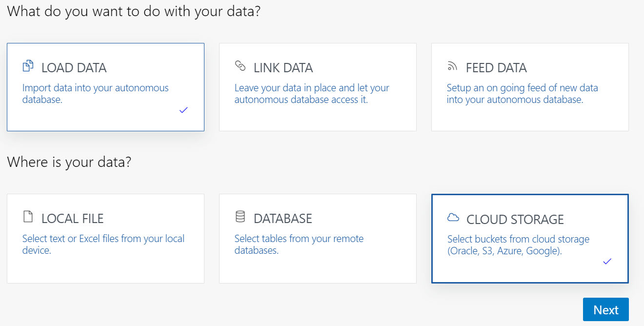Choose the FEED DATA option title

(496, 68)
